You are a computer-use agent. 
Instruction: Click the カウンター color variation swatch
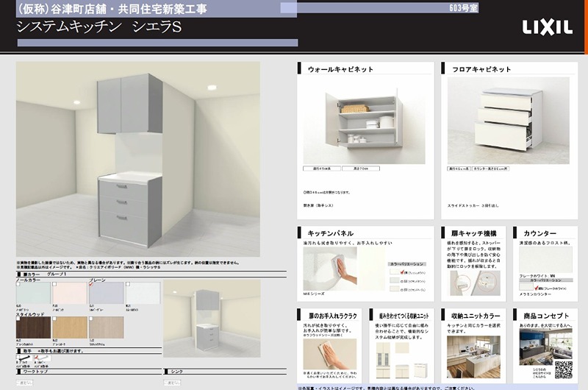click(526, 287)
